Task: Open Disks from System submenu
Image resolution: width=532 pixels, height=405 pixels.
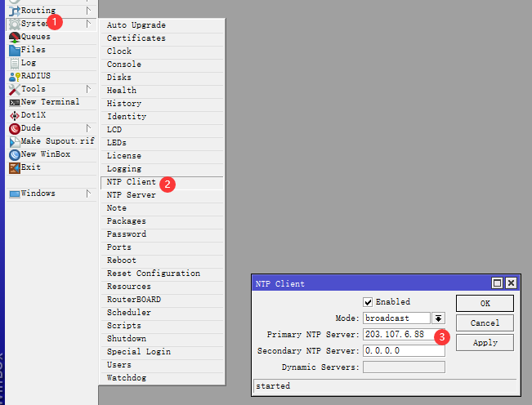Action: (162, 78)
